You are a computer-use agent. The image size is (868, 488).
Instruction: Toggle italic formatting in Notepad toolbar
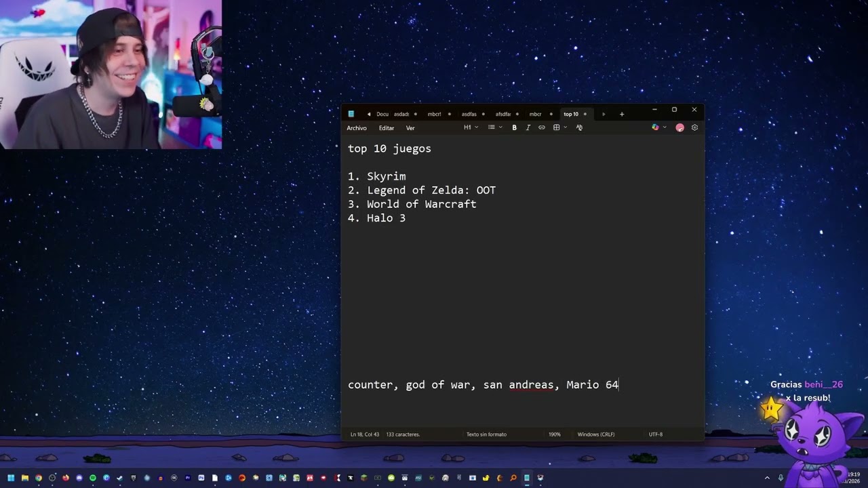click(528, 127)
